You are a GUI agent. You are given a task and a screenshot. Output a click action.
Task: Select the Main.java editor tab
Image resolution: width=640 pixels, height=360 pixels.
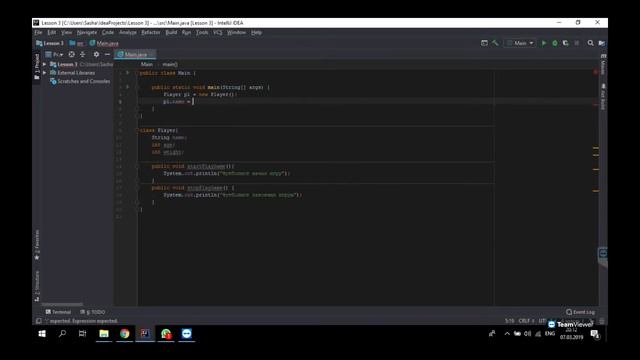pos(136,54)
